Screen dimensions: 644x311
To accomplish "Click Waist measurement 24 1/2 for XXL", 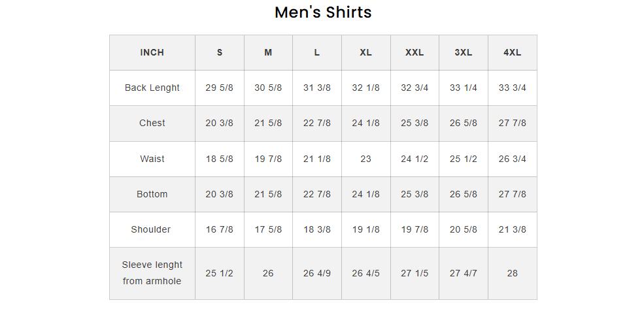I will [415, 159].
